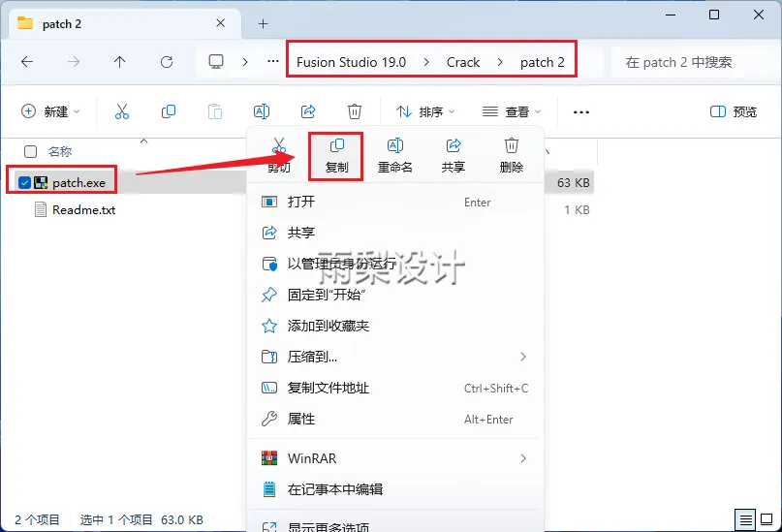Sort by 名称 column header

(x=60, y=151)
